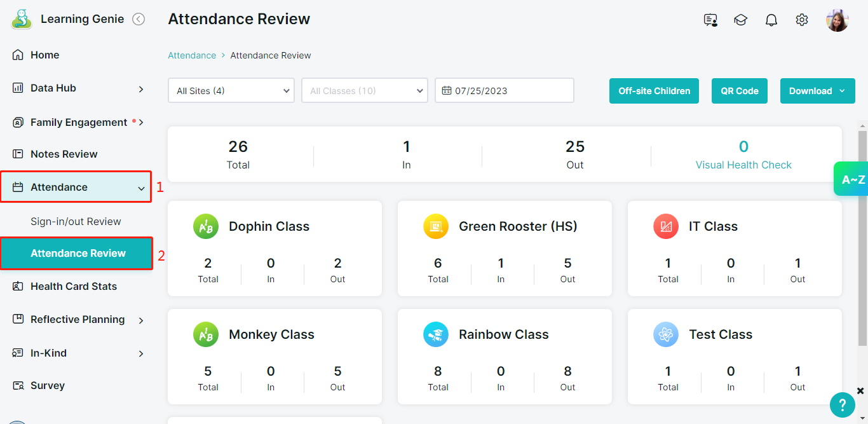The image size is (868, 424).
Task: Click the Attendance breadcrumb link
Action: coord(192,55)
